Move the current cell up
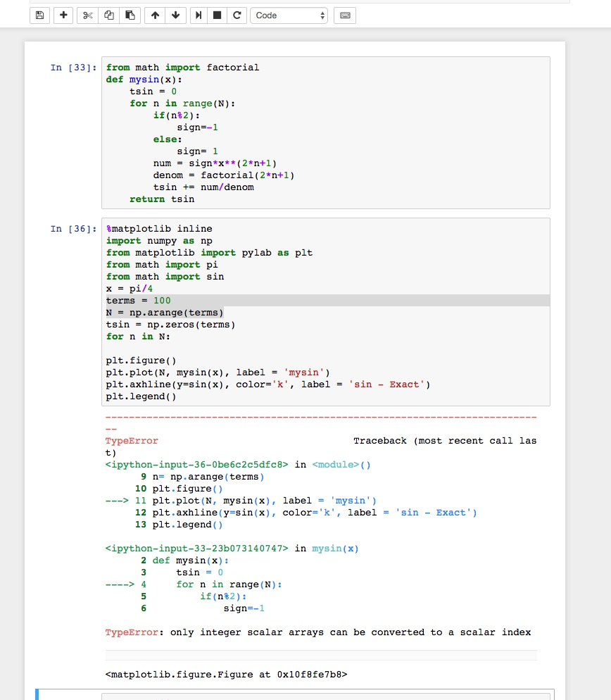Viewport: 611px width, 700px height. coord(153,15)
